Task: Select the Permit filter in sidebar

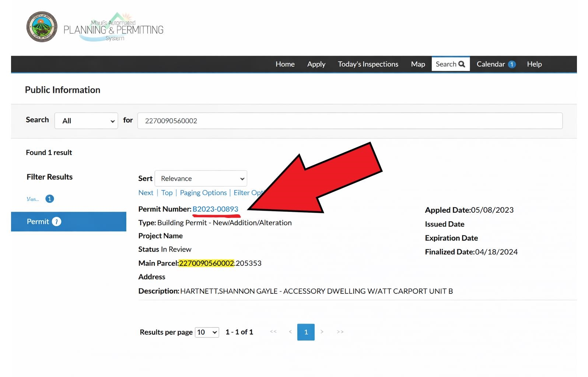Action: pos(69,222)
